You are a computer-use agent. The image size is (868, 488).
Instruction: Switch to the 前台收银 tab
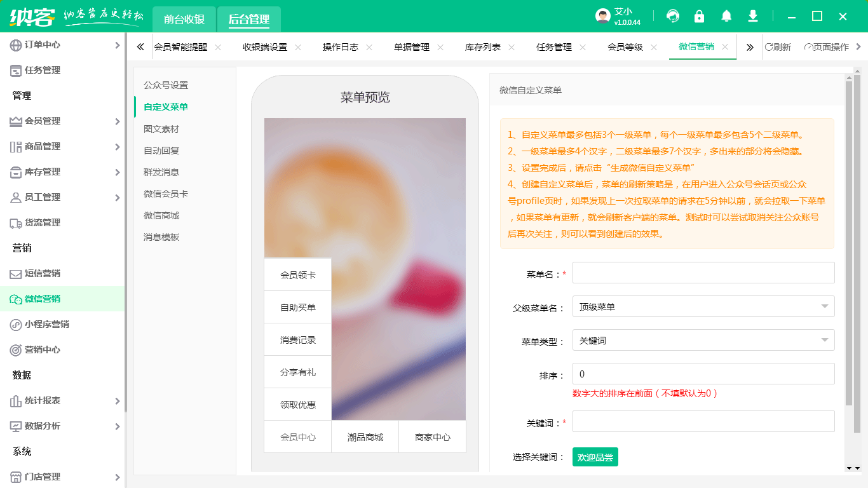click(x=184, y=19)
